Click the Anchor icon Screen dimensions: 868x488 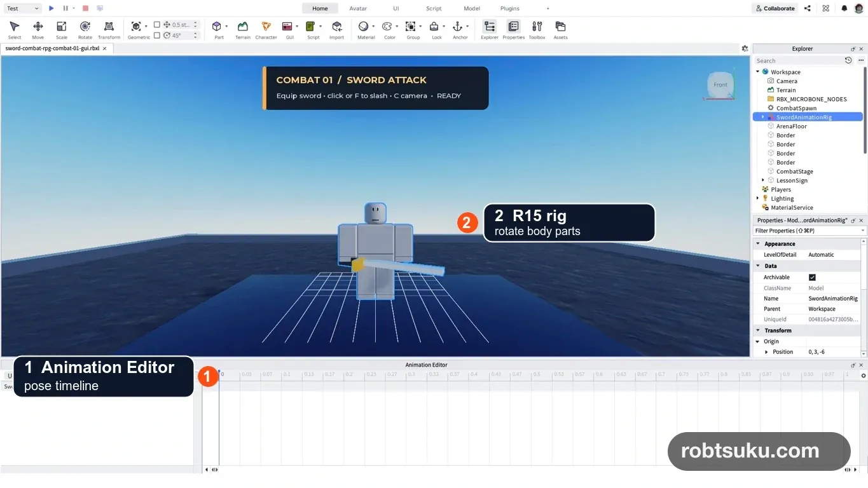click(458, 27)
